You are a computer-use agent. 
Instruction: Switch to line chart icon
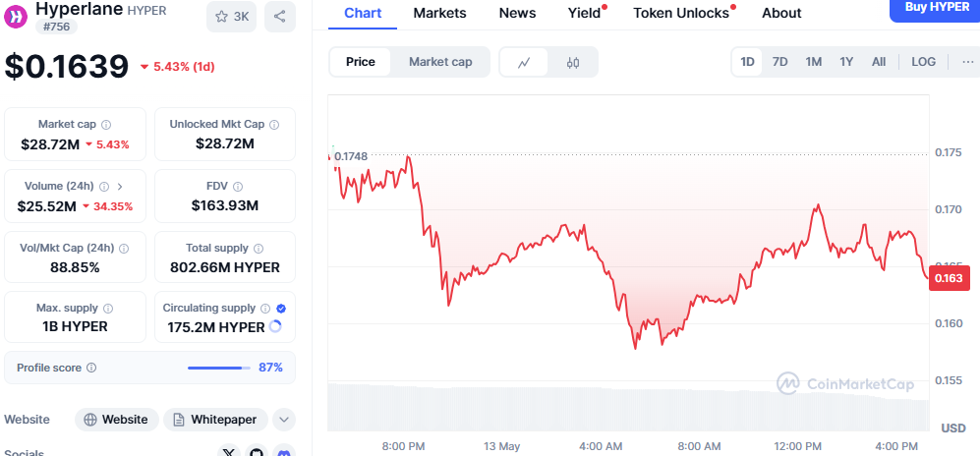[524, 62]
